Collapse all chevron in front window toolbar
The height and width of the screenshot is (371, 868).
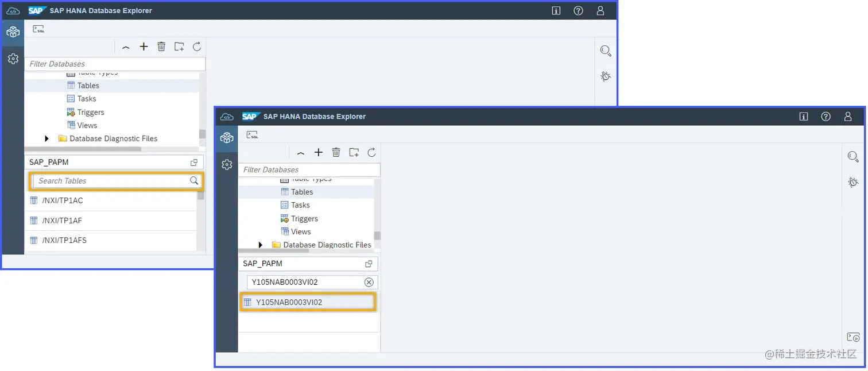pos(301,153)
